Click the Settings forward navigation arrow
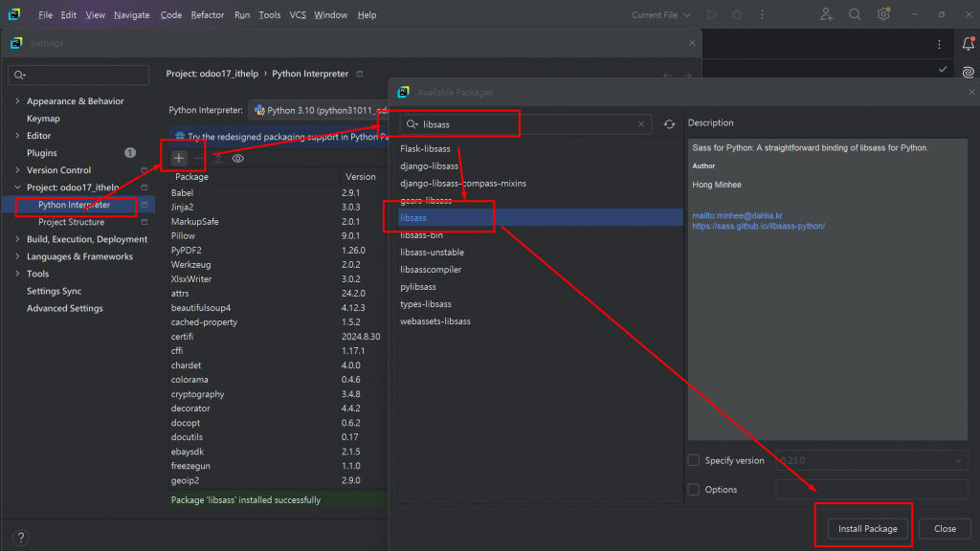 pos(687,75)
